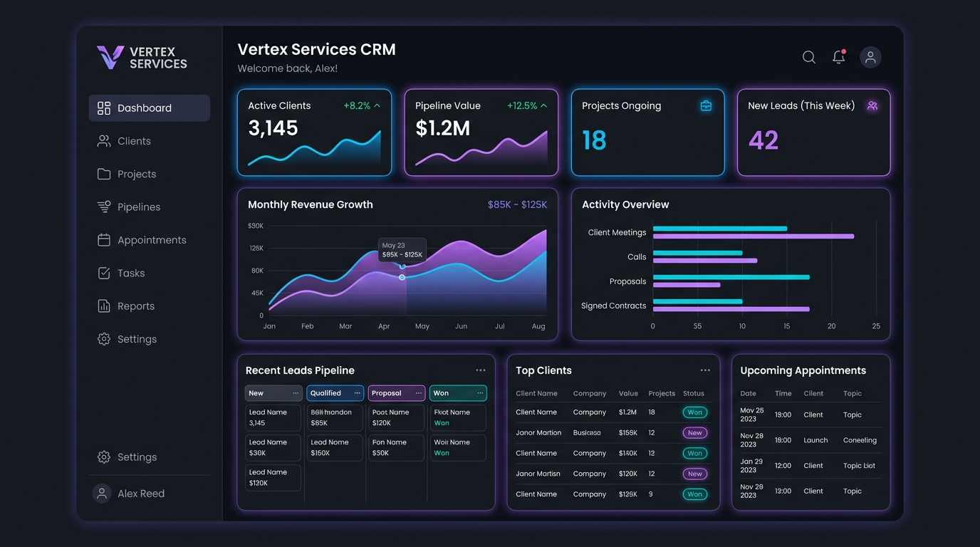Click the Mov 25 2023 appointment date
980x547 pixels.
coord(752,415)
